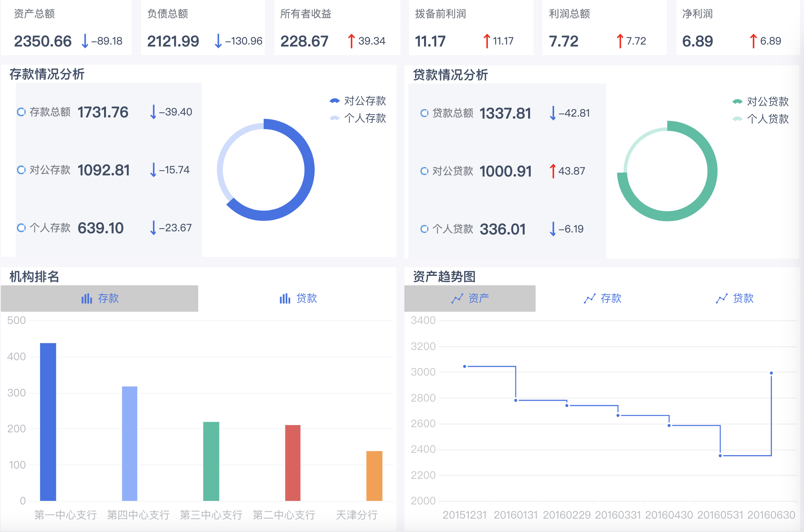Click the down arrow next to 个人存款 -23.67
The image size is (804, 532).
(x=153, y=228)
